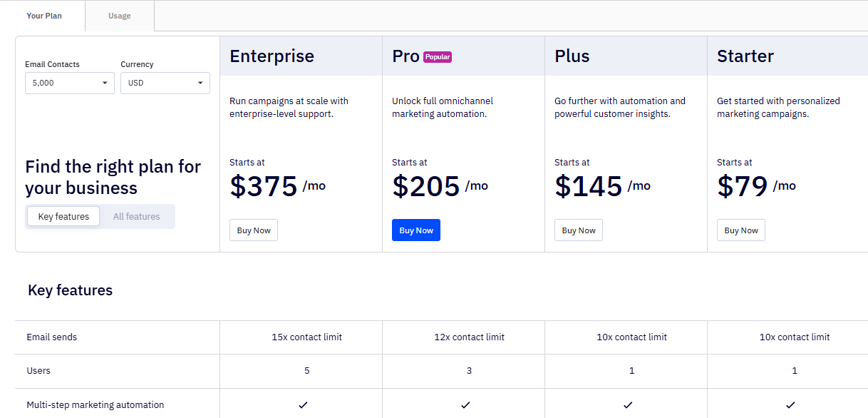Click Buy Now for the Pro plan

coord(415,230)
